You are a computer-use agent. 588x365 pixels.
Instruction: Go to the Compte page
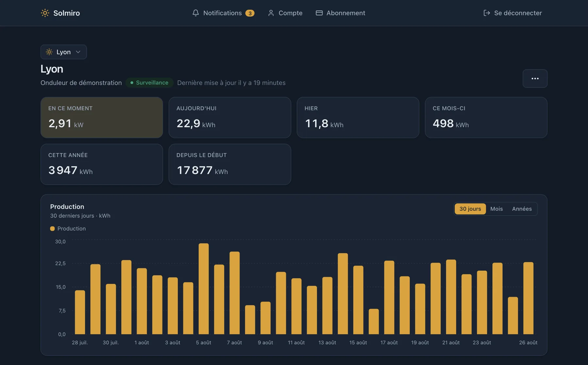tap(285, 13)
